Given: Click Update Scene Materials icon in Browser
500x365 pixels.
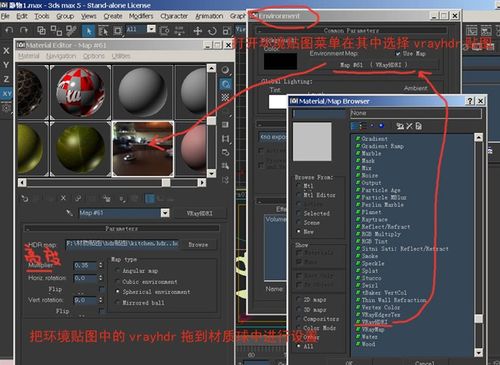Looking at the screenshot, I should pyautogui.click(x=400, y=126).
